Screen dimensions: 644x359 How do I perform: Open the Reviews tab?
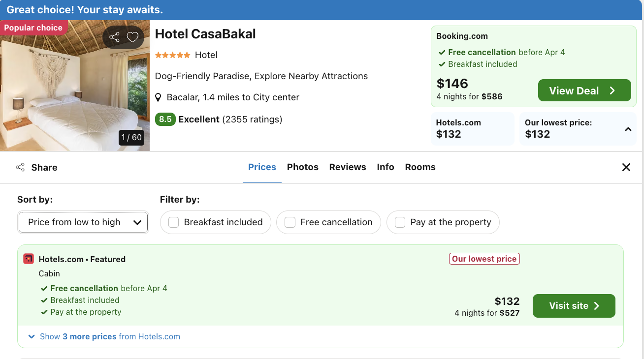pos(348,167)
